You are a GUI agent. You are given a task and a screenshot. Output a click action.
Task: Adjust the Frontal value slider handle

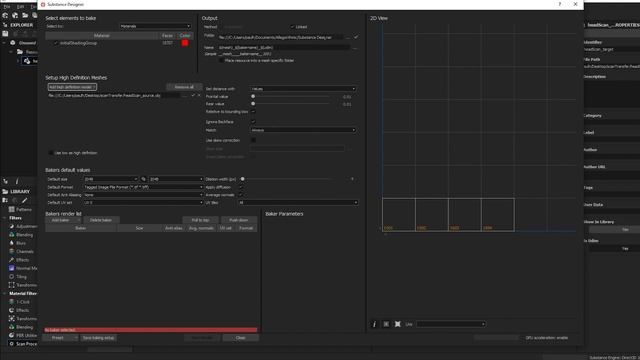coord(253,96)
